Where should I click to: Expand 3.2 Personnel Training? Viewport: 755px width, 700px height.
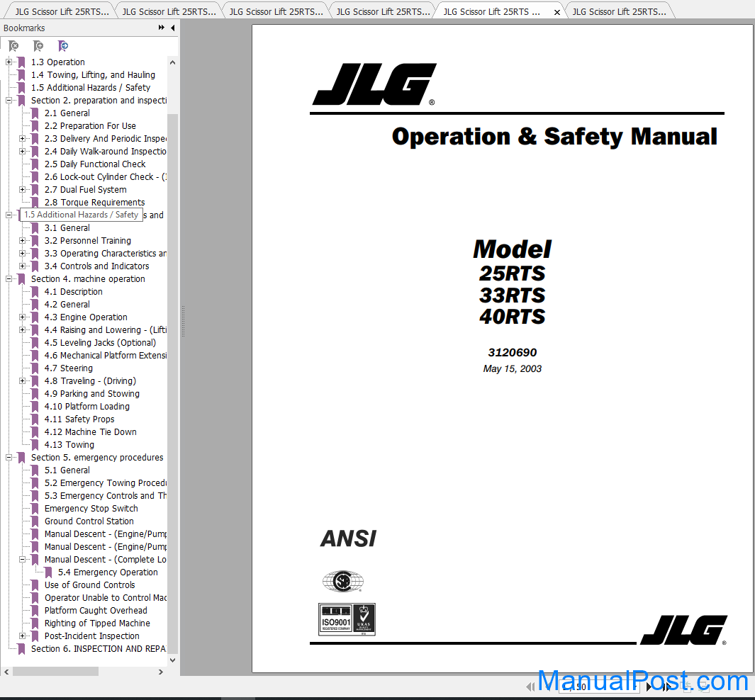tap(22, 241)
